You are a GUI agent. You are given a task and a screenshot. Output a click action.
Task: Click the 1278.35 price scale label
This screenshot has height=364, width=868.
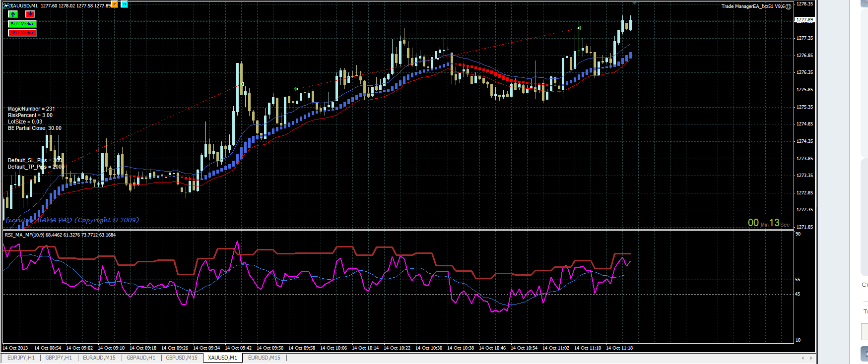click(x=804, y=4)
